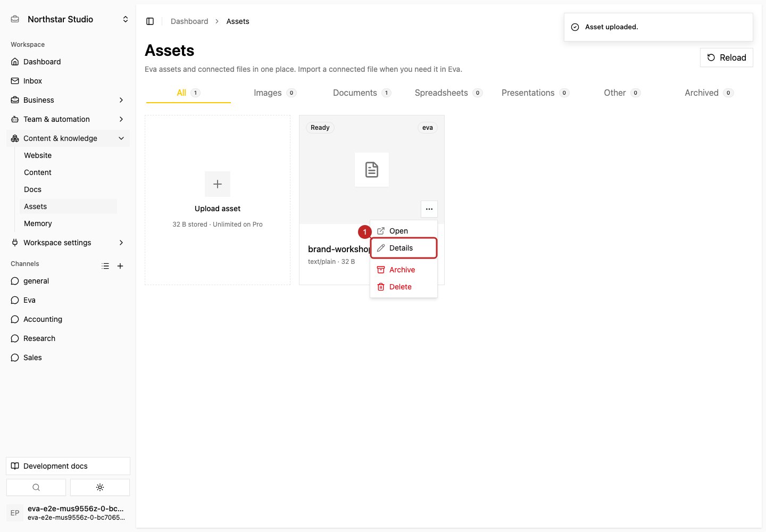Open Dashboard in the sidebar
The image size is (766, 532).
[x=68, y=62]
